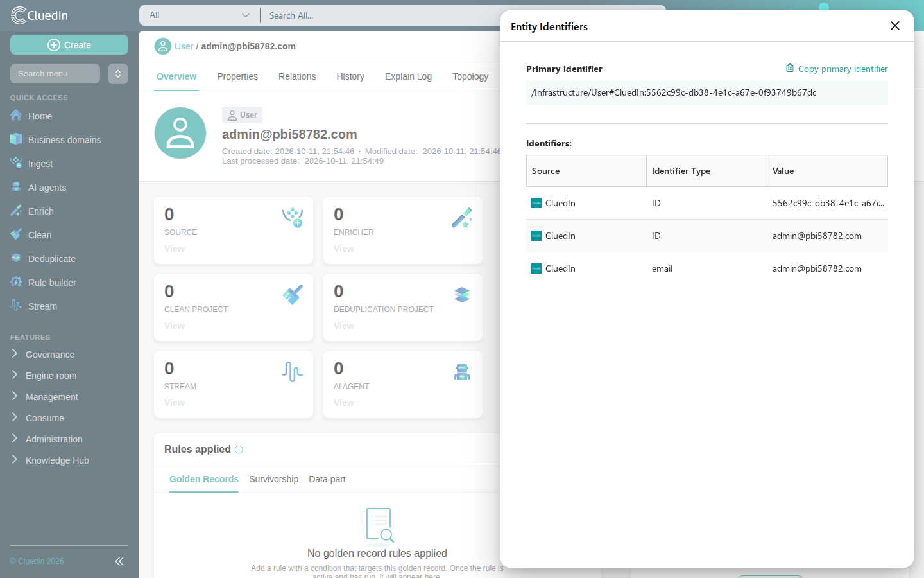
Task: Open the All search filter dropdown
Action: click(x=200, y=15)
